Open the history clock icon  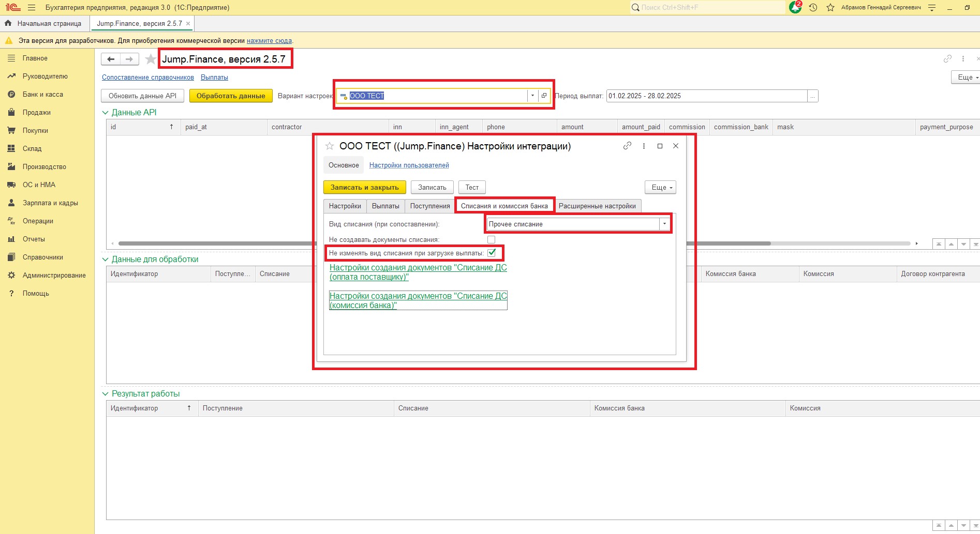[x=813, y=8]
